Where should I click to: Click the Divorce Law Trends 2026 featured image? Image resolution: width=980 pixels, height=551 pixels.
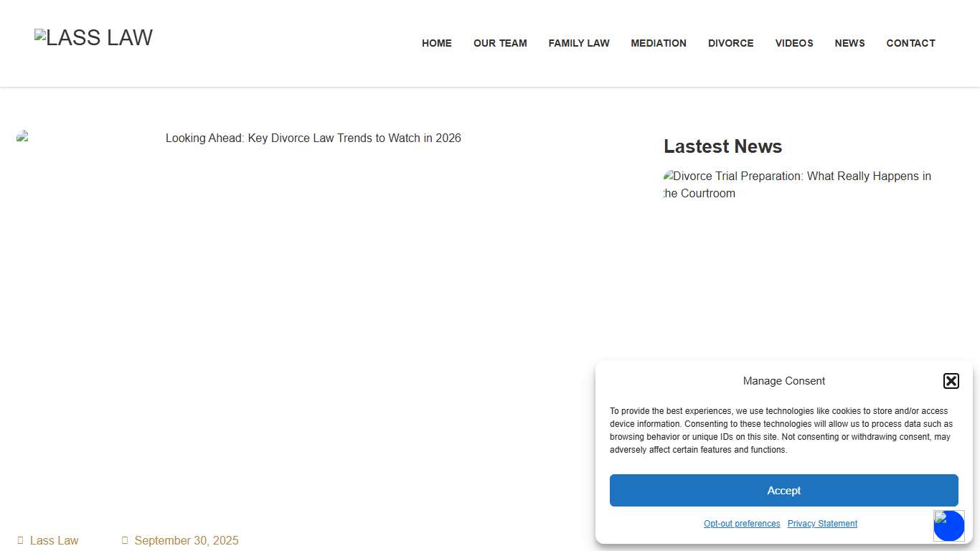click(x=313, y=138)
